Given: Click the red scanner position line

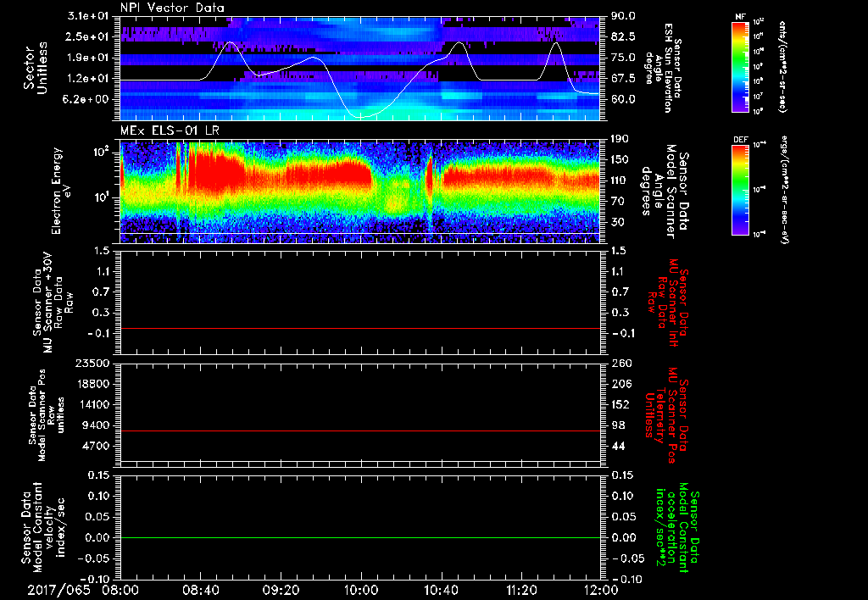Looking at the screenshot, I should coord(360,431).
